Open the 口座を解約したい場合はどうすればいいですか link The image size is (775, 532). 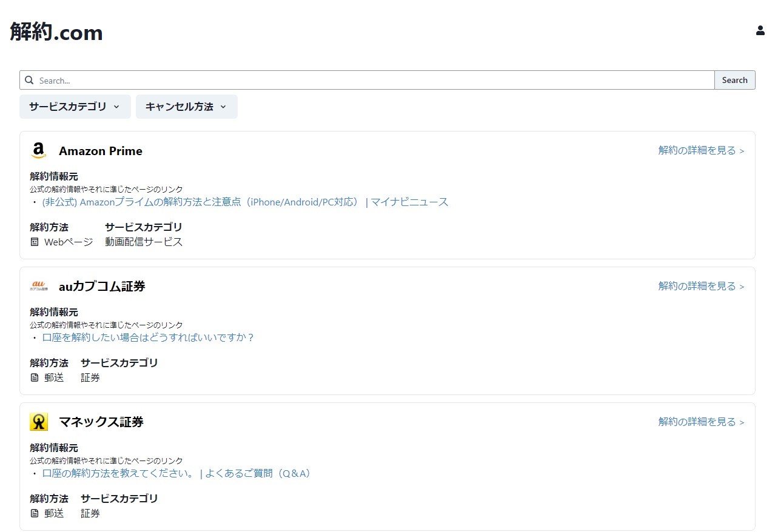(148, 337)
